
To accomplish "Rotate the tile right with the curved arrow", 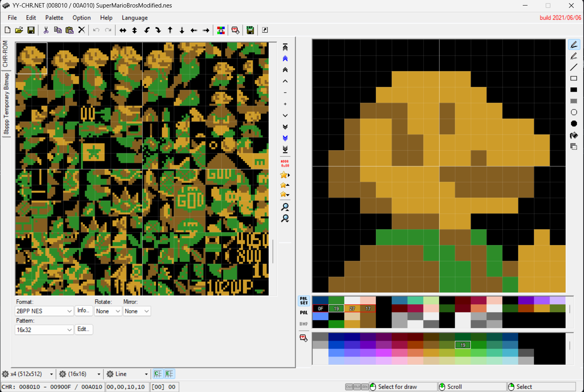I will [158, 30].
